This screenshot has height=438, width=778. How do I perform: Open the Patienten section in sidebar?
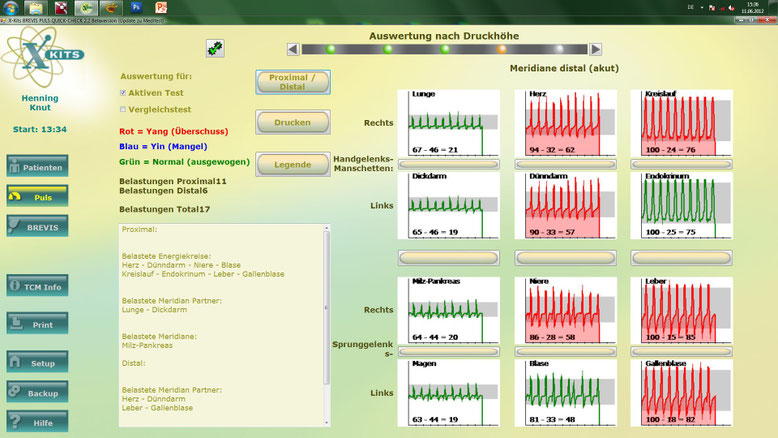pos(37,168)
